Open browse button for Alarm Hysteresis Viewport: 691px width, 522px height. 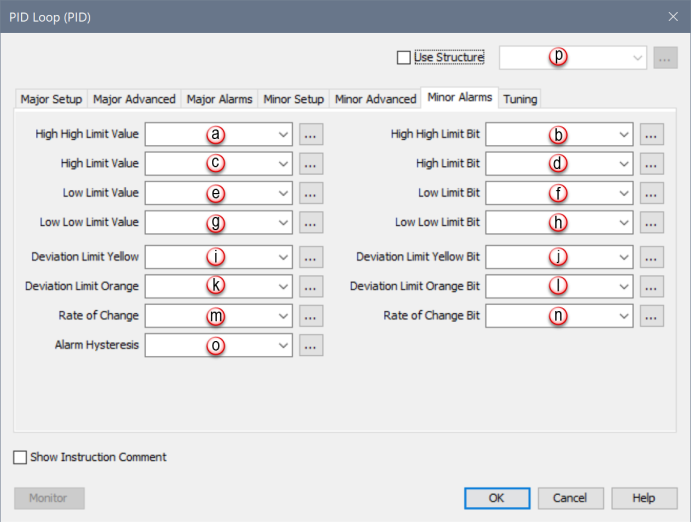[311, 346]
